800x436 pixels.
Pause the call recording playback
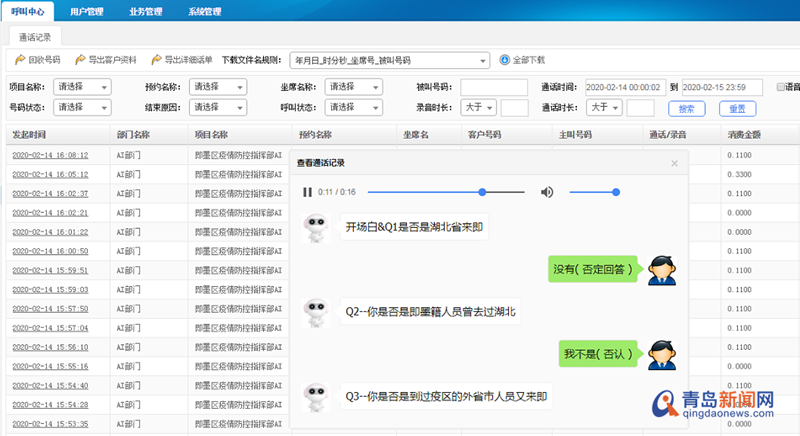307,192
